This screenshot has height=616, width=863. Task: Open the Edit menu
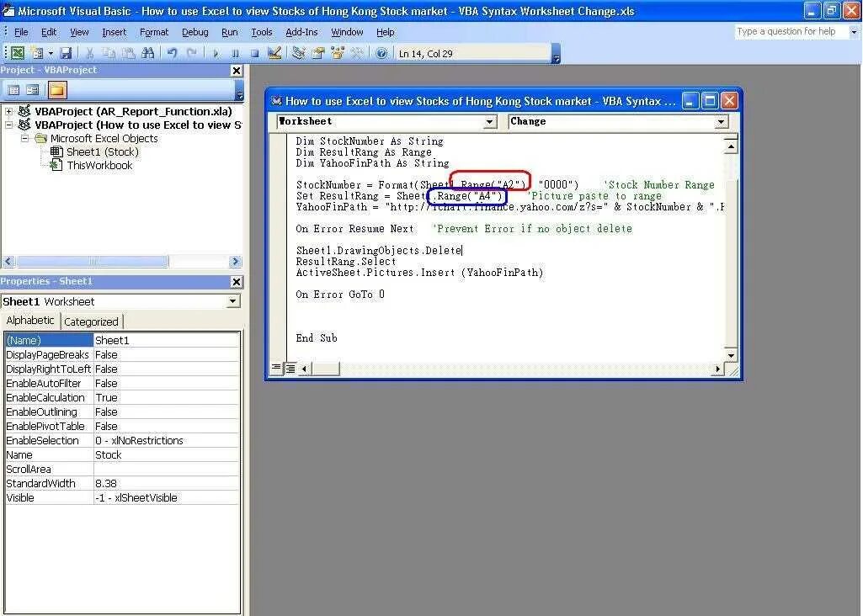click(x=49, y=33)
